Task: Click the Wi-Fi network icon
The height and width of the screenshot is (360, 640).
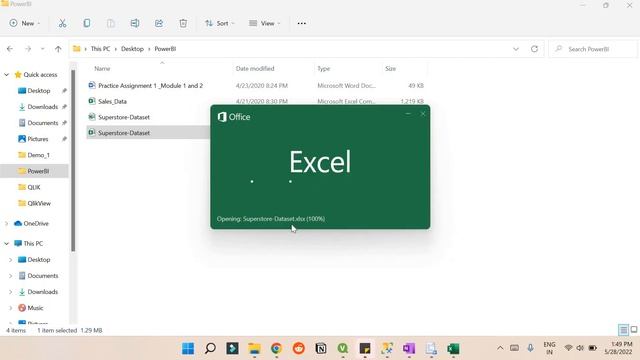Action: click(568, 348)
